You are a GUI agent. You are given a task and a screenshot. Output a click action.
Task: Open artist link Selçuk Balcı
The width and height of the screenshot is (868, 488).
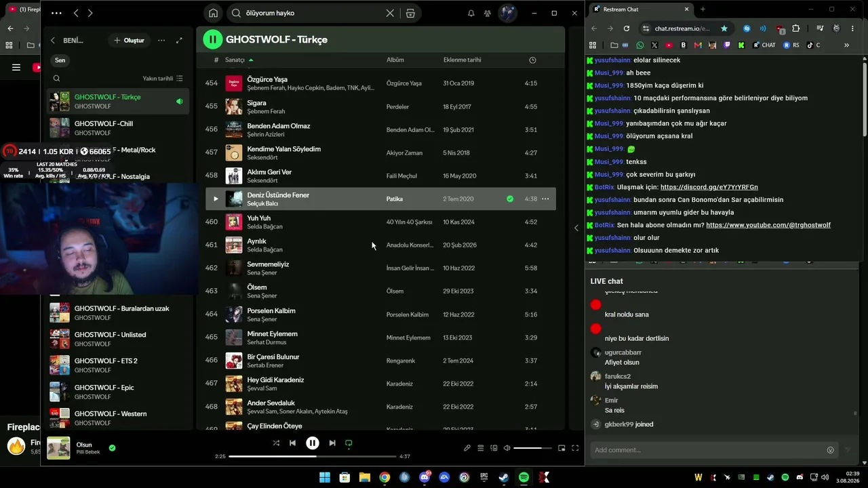pos(262,203)
